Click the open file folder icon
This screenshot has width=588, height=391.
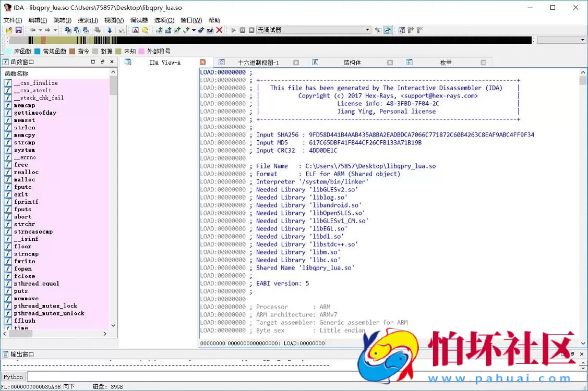(x=9, y=30)
